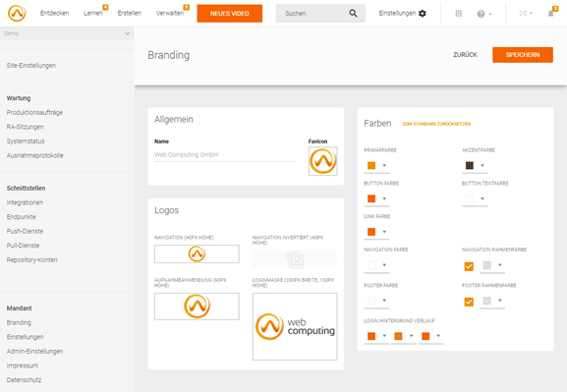The image size is (567, 392).
Task: Click the Web Computing logo in top bar
Action: (x=17, y=14)
